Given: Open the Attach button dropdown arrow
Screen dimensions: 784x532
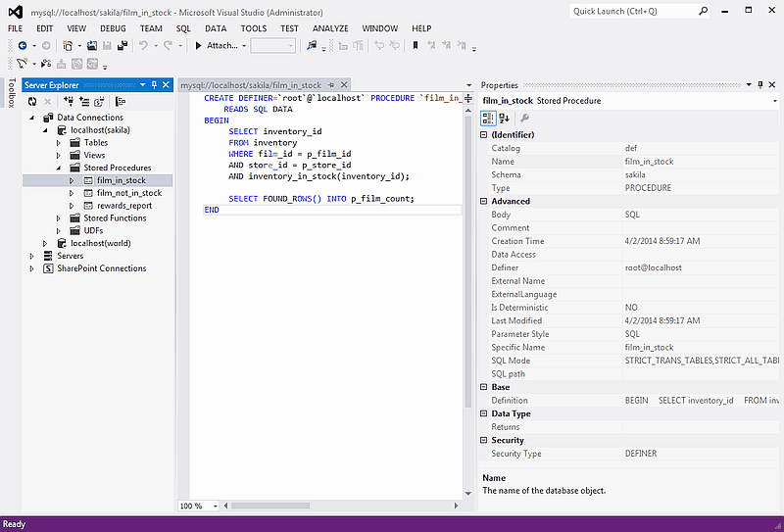Looking at the screenshot, I should point(244,46).
